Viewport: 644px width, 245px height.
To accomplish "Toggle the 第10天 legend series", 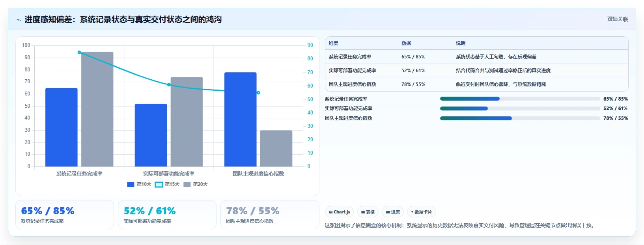I will (139, 184).
